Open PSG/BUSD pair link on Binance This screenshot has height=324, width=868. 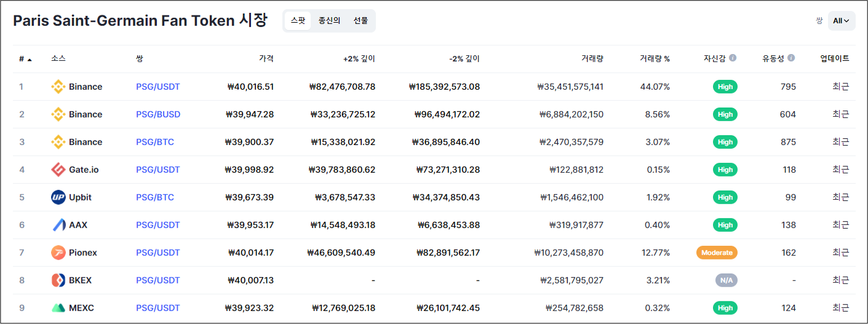tap(158, 114)
